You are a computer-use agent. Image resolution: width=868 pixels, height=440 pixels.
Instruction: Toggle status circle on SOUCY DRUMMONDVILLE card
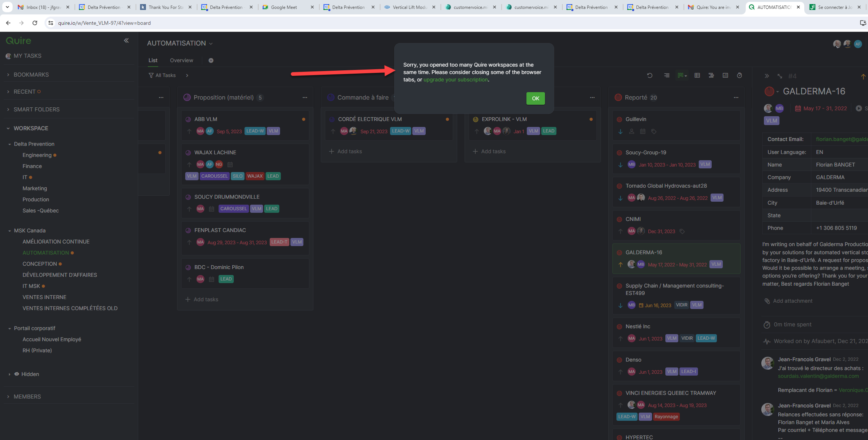(x=188, y=197)
